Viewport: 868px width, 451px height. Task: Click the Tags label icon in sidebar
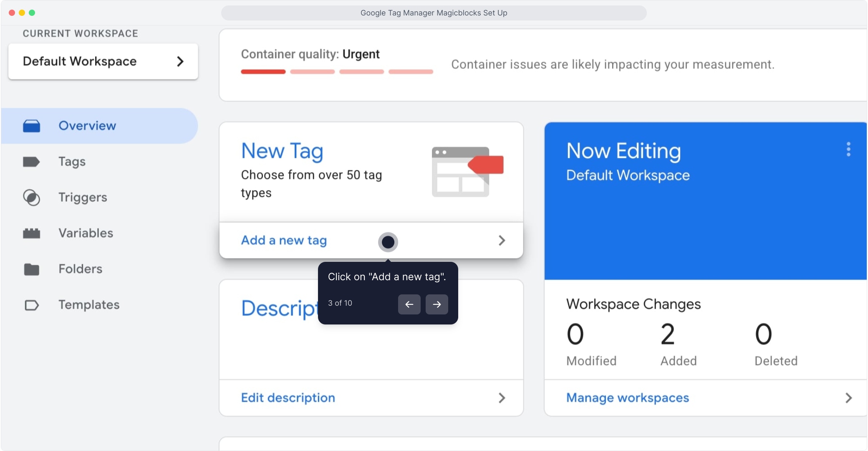[31, 162]
